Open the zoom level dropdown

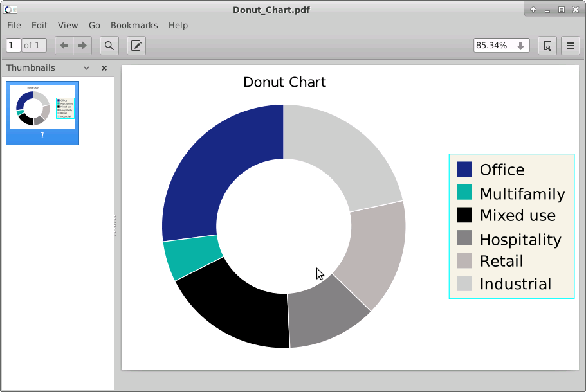501,45
